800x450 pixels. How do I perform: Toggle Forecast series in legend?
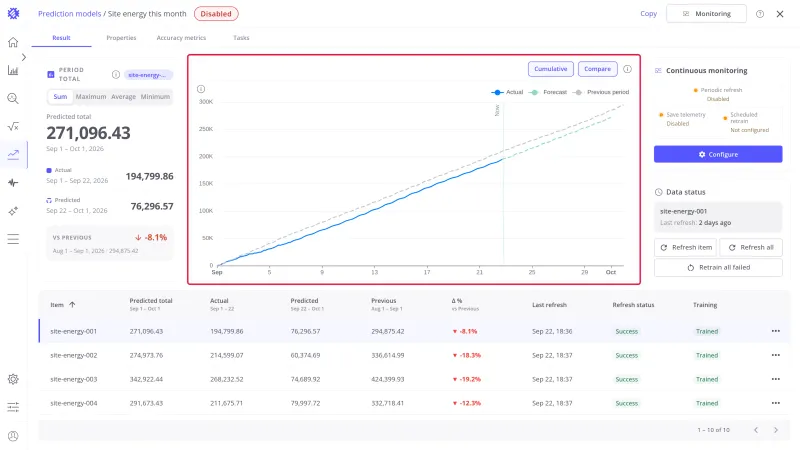tap(548, 92)
